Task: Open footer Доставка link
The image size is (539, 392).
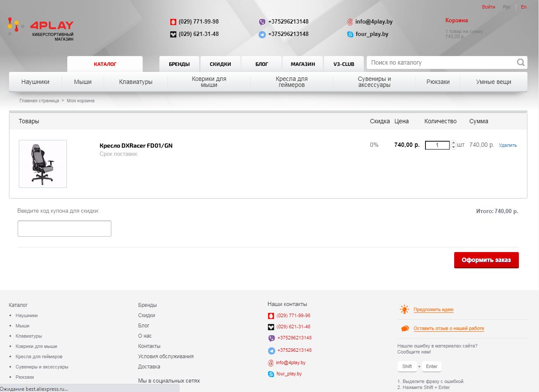Action: point(149,367)
